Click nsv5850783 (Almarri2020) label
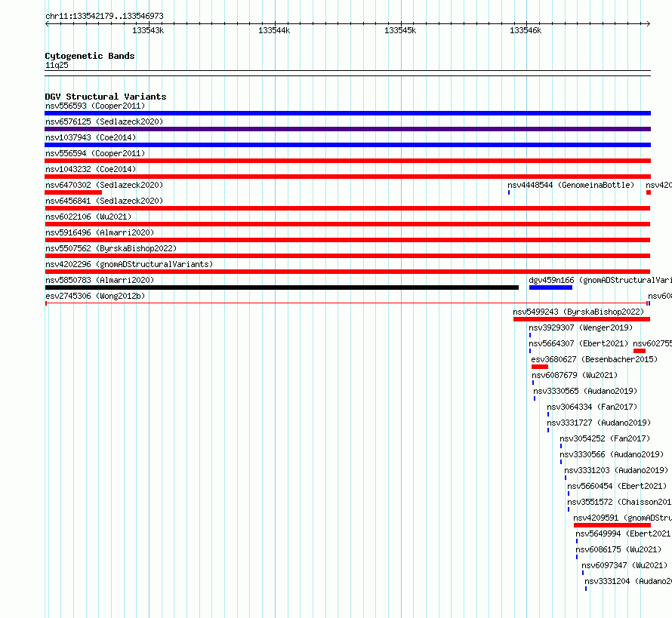 pyautogui.click(x=100, y=280)
